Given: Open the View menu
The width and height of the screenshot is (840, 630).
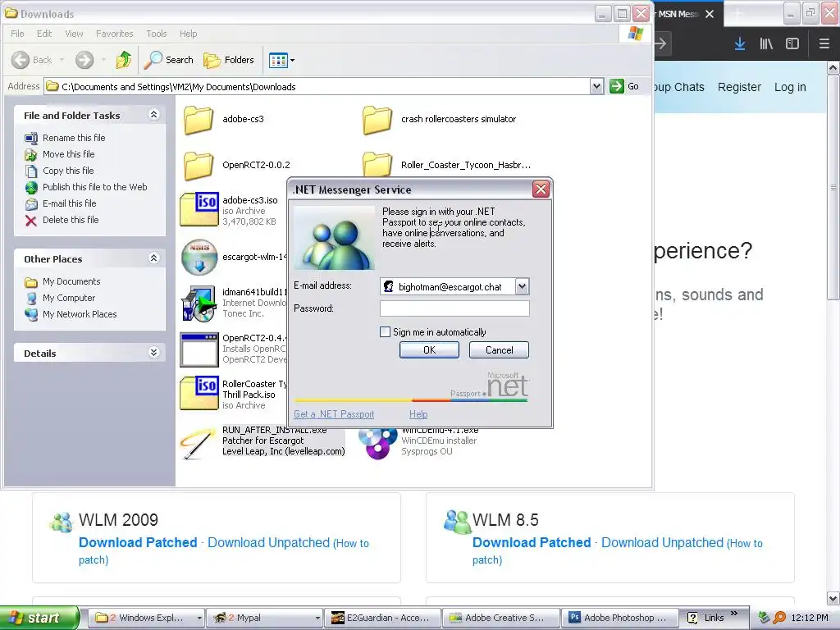Looking at the screenshot, I should 74,34.
